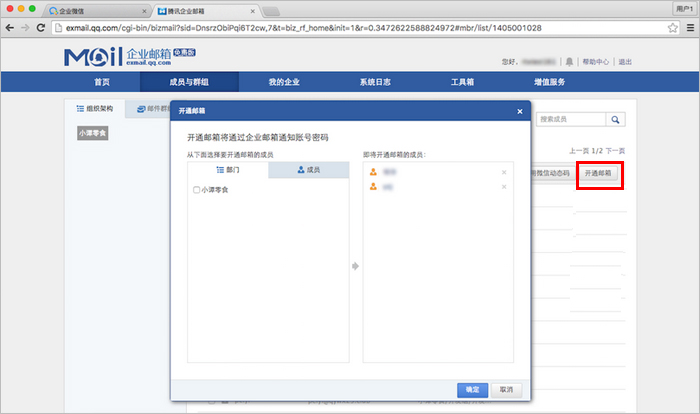700x414 pixels.
Task: Click the 退出 logout link
Action: point(625,62)
